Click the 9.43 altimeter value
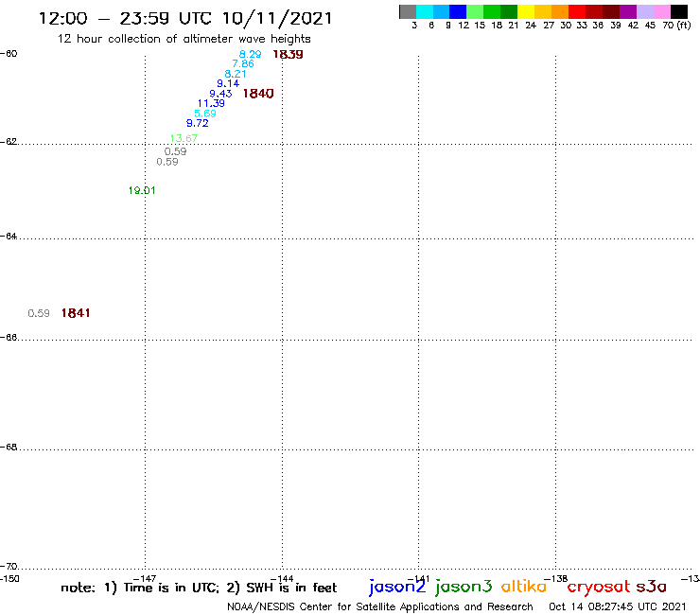The width and height of the screenshot is (700, 615). [x=220, y=94]
